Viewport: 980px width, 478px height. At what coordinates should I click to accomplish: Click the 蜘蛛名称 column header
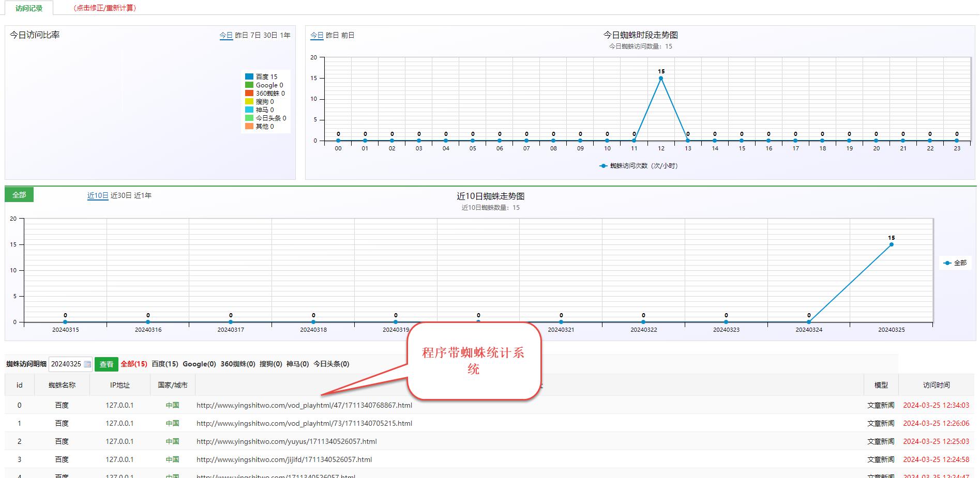point(62,385)
